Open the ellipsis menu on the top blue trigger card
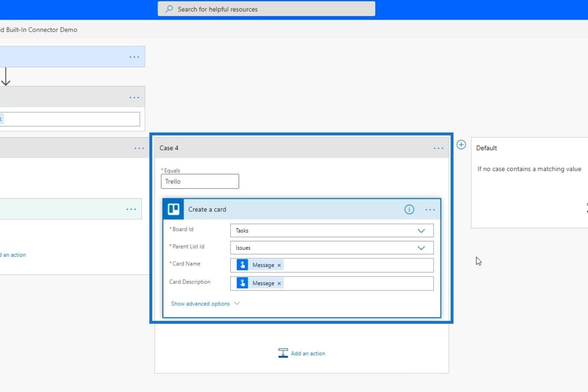Viewport: 588px width, 392px height. (134, 57)
